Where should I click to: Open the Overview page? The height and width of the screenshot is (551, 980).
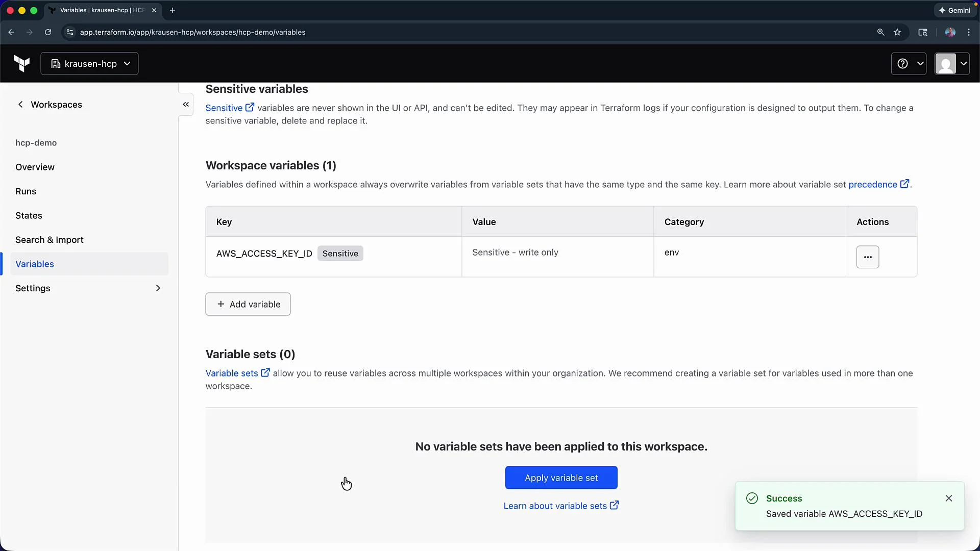coord(35,167)
